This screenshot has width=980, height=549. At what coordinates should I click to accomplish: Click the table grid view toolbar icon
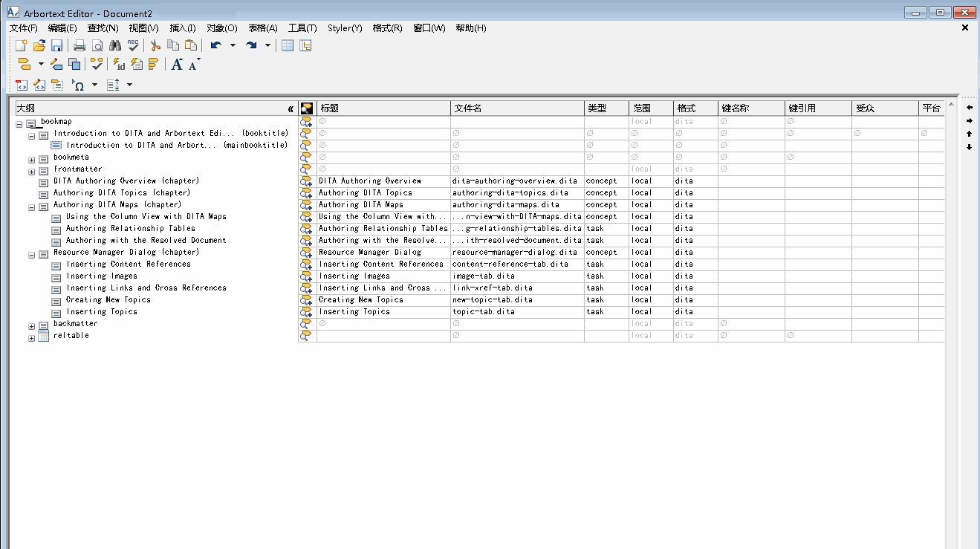coord(288,45)
